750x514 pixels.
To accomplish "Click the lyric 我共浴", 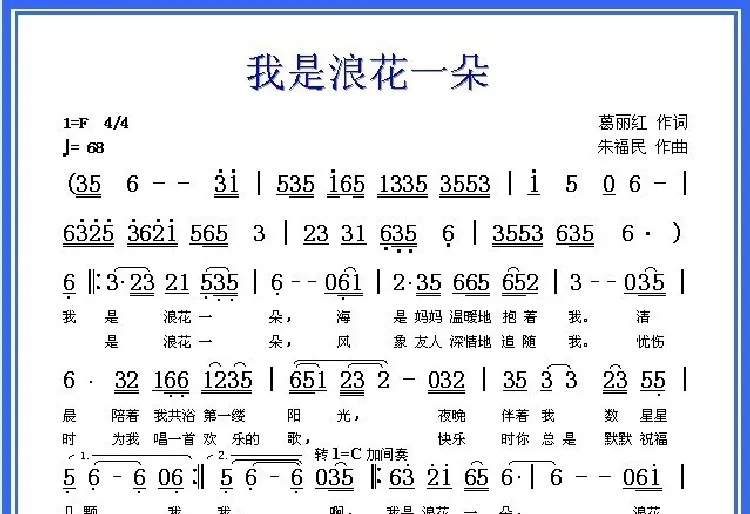I will (174, 416).
